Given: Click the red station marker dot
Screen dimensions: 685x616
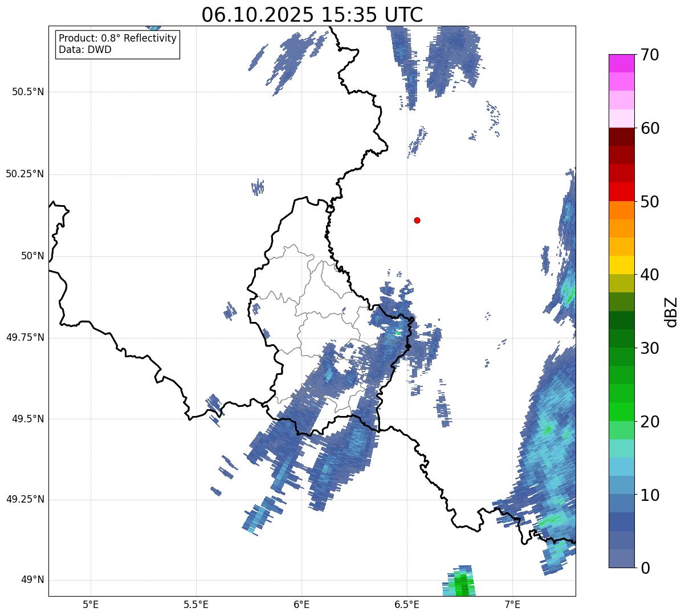Looking at the screenshot, I should click(x=417, y=220).
